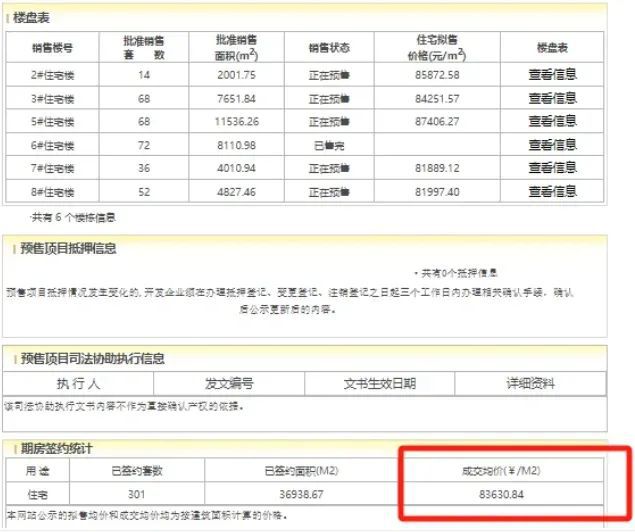
Task: Click the 发文编号 column header
Action: [229, 383]
